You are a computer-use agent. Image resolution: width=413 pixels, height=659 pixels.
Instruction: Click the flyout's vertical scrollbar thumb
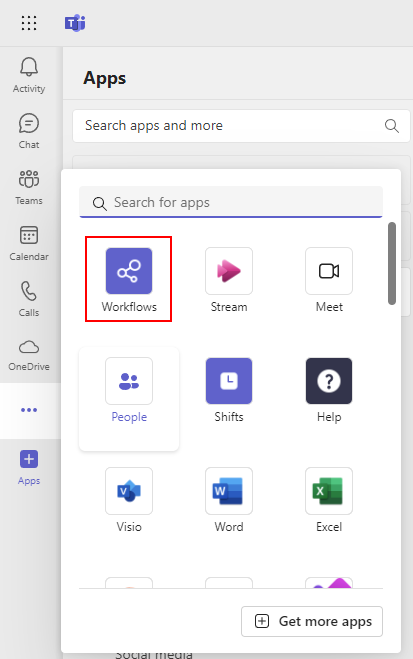click(392, 264)
